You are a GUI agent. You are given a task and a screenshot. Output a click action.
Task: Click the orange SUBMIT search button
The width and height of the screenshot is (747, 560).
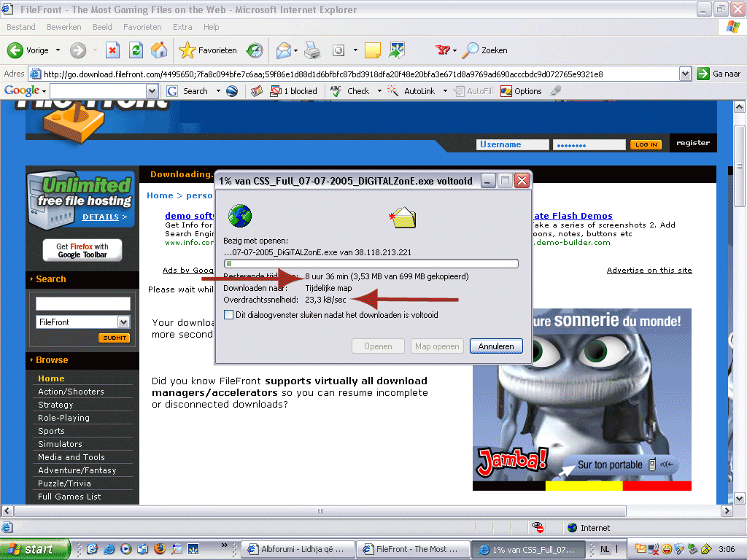115,338
